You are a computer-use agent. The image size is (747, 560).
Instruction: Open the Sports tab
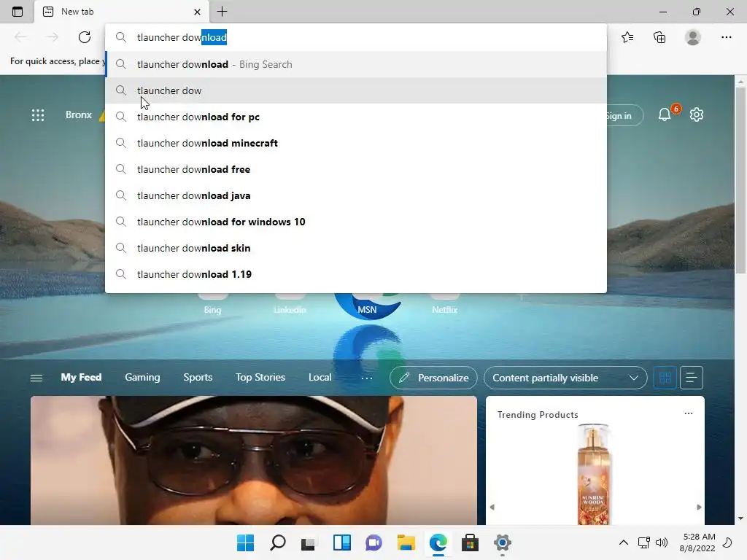[x=198, y=377]
